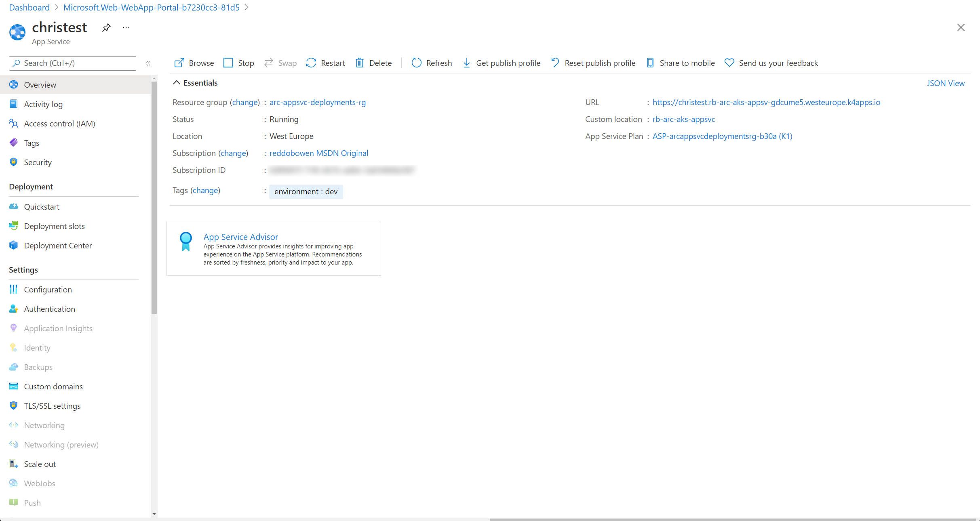Toggle Scale out settings in sidebar
The height and width of the screenshot is (521, 980).
point(40,463)
